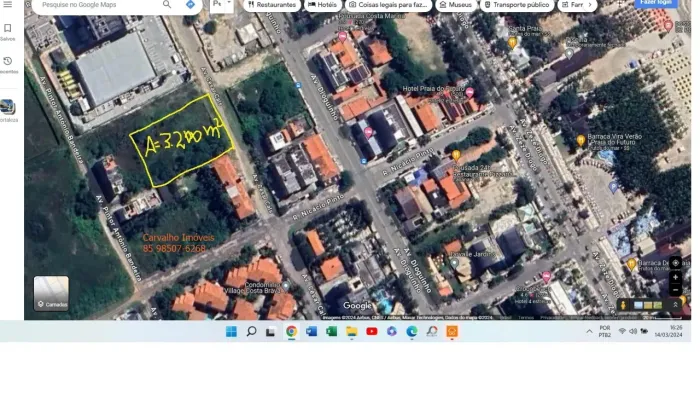Open the Barraca Vira Verão restaurant pin

point(580,141)
